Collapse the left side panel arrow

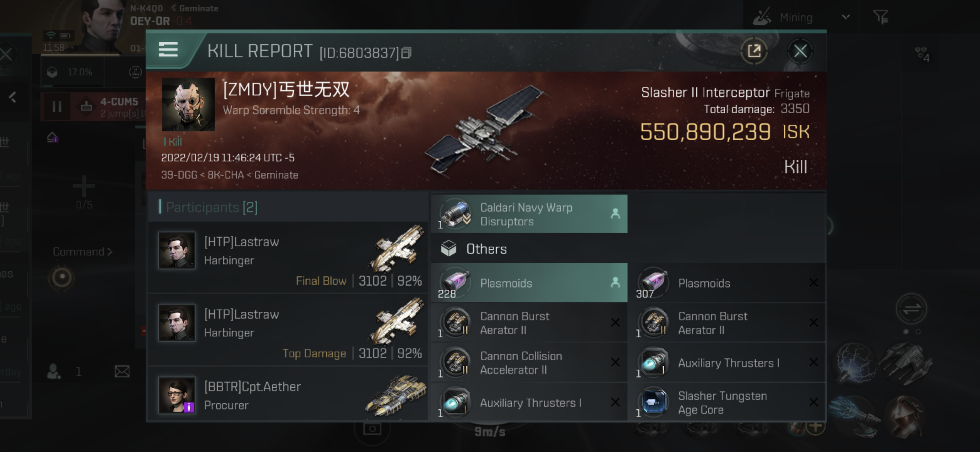coord(12,97)
